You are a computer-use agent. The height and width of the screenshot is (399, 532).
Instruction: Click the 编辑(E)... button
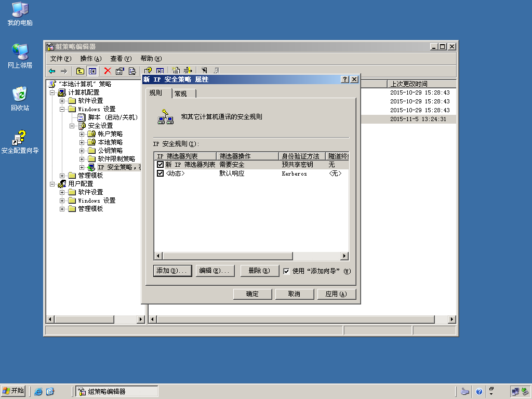pyautogui.click(x=215, y=271)
